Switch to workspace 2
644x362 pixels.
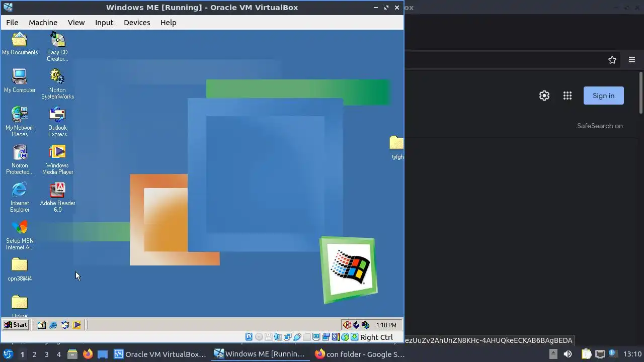click(34, 354)
